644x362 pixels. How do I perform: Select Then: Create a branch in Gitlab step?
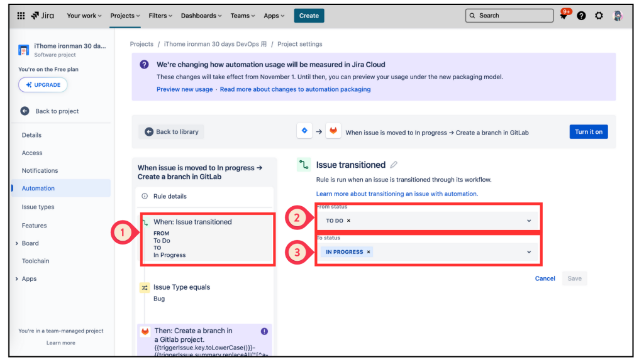pos(204,339)
